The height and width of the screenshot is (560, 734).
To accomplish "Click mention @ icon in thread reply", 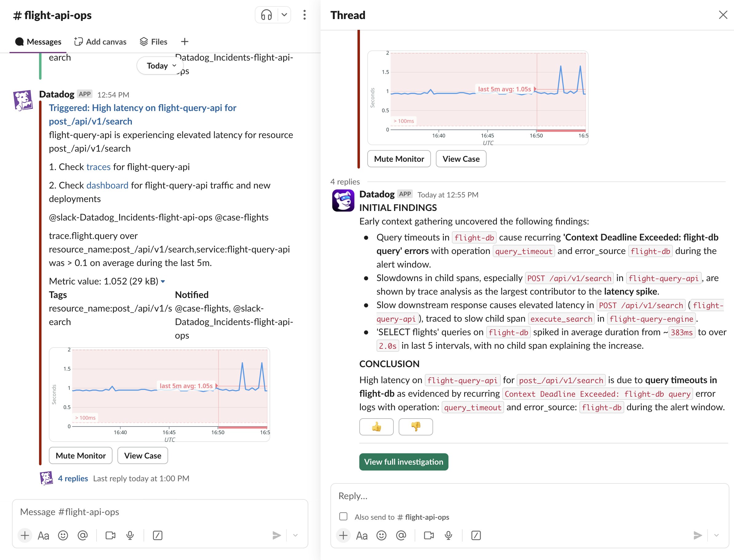I will (401, 535).
